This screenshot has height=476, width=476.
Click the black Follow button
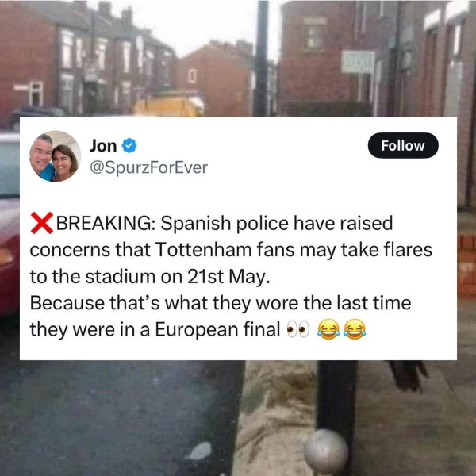(403, 145)
